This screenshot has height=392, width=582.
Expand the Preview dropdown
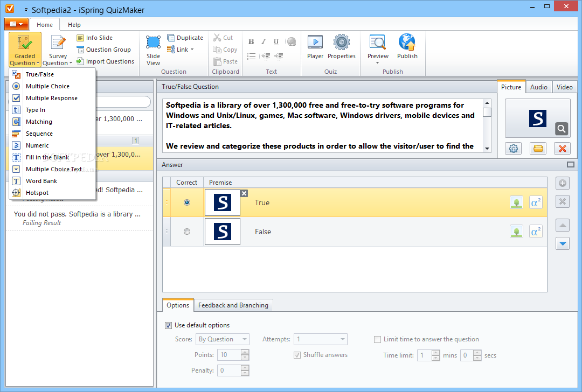point(377,63)
